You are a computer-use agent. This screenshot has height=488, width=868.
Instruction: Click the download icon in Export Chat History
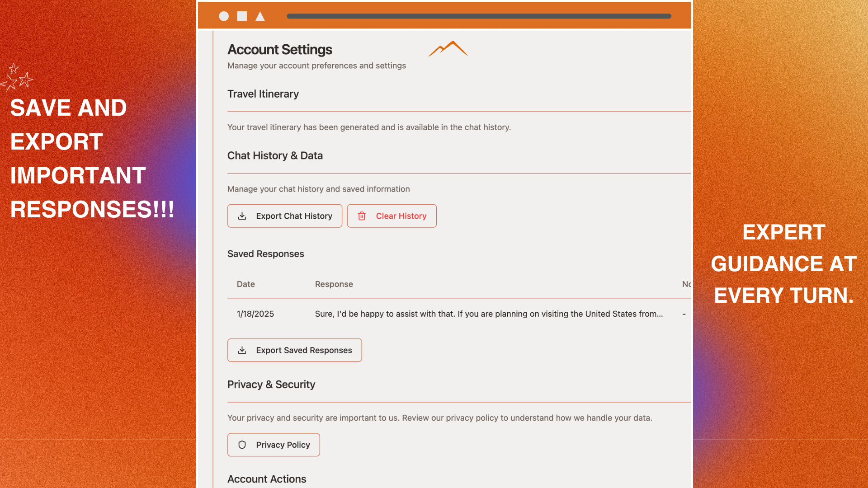click(x=242, y=216)
